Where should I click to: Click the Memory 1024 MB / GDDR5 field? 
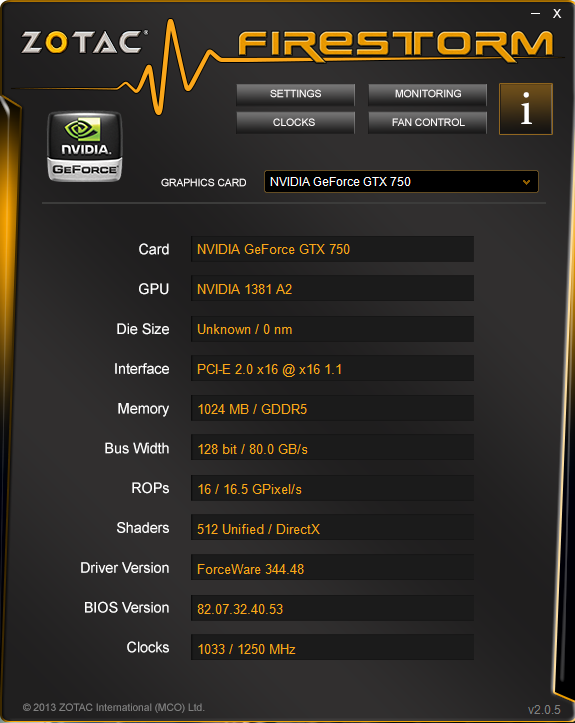click(332, 408)
